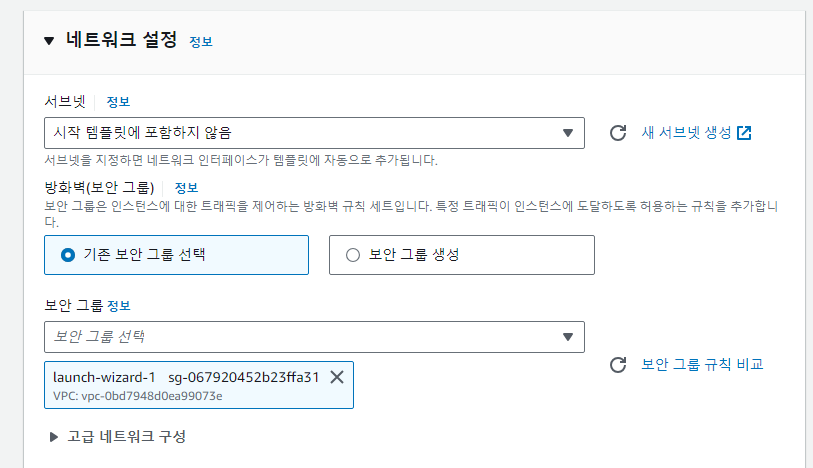Viewport: 813px width, 468px height.
Task: Open 정보 link next to 방화벽(보안 그룹)
Action: pyautogui.click(x=186, y=188)
